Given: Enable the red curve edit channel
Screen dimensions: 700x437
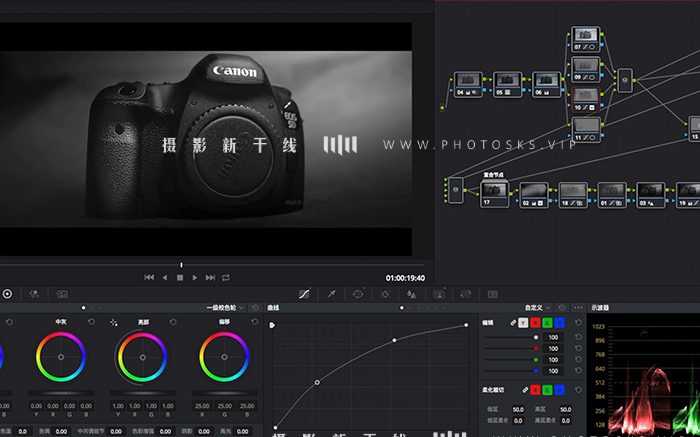Looking at the screenshot, I should click(x=535, y=323).
